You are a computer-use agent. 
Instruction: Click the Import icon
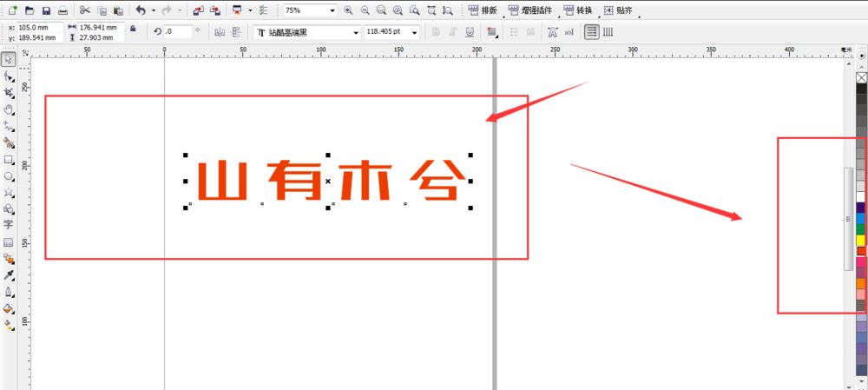point(198,10)
